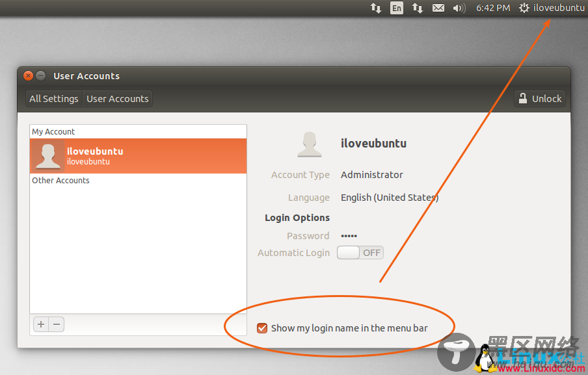Toggle the Automatic Login switch
Screen dimensions: 588x375
point(360,253)
